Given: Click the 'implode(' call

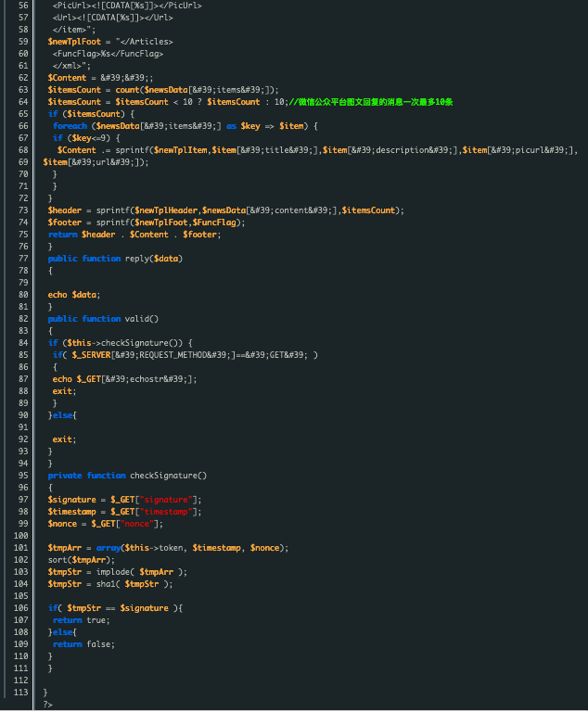Looking at the screenshot, I should click(115, 572).
